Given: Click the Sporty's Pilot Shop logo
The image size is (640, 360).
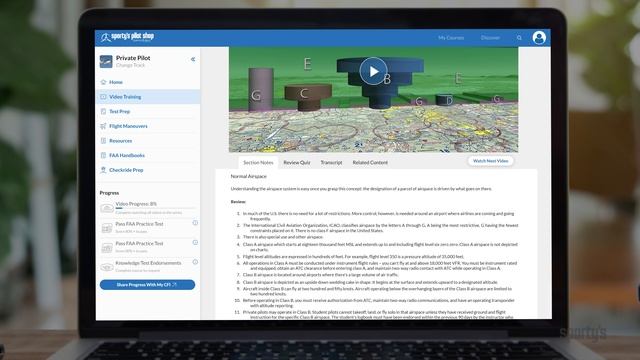Looking at the screenshot, I should tap(127, 37).
